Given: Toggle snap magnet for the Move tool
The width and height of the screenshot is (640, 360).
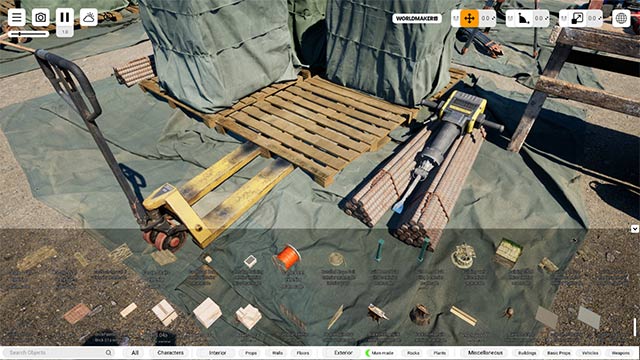Looking at the screenshot, I should 456,18.
